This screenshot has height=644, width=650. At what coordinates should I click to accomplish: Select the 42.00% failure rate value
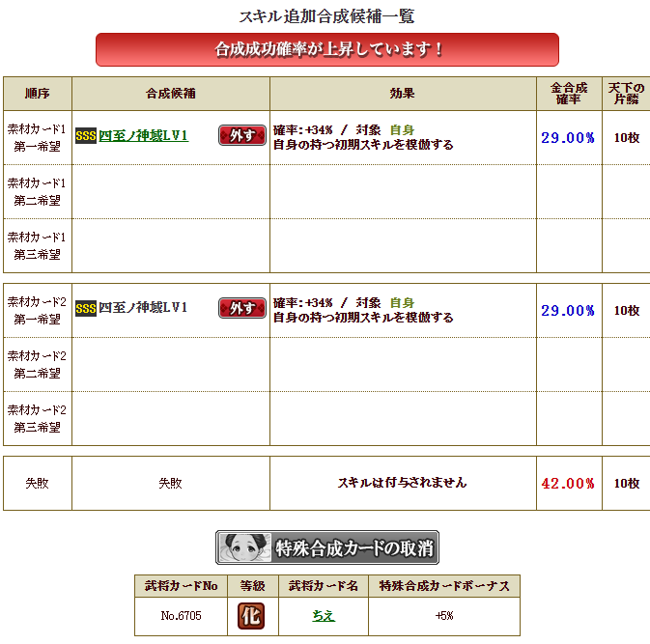pos(568,483)
